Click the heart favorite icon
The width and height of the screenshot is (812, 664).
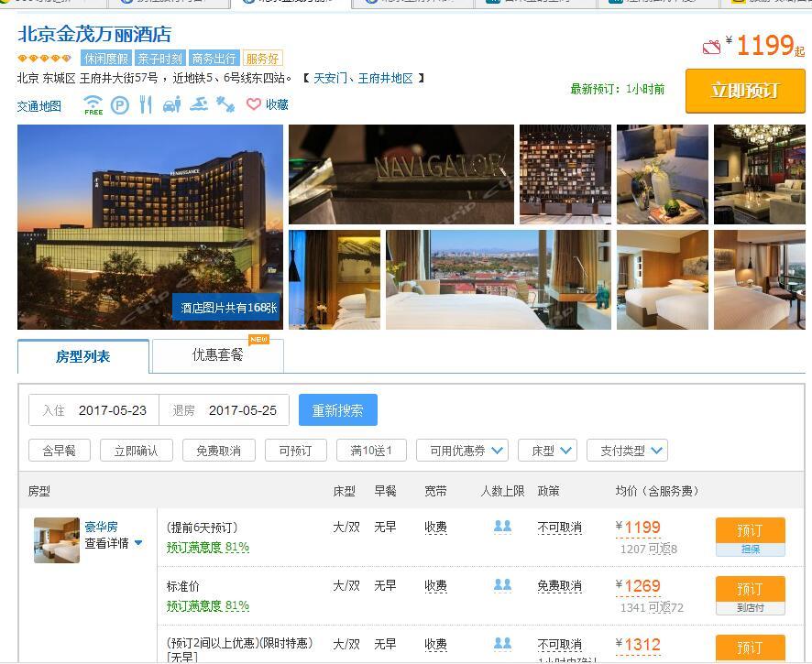point(253,104)
